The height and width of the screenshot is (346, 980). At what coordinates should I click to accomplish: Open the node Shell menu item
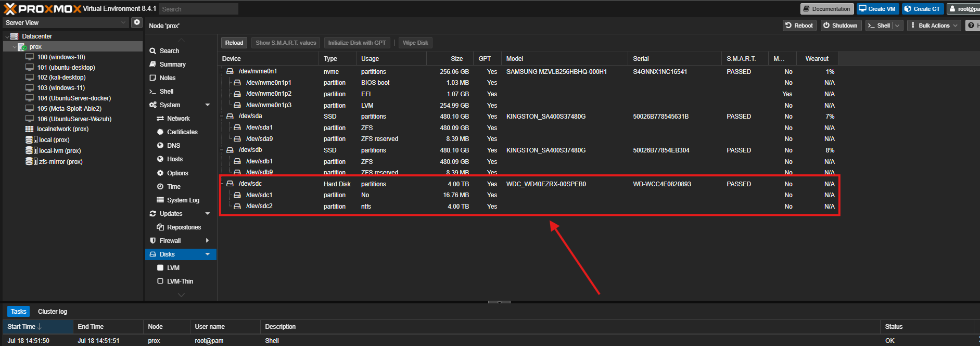(x=166, y=92)
